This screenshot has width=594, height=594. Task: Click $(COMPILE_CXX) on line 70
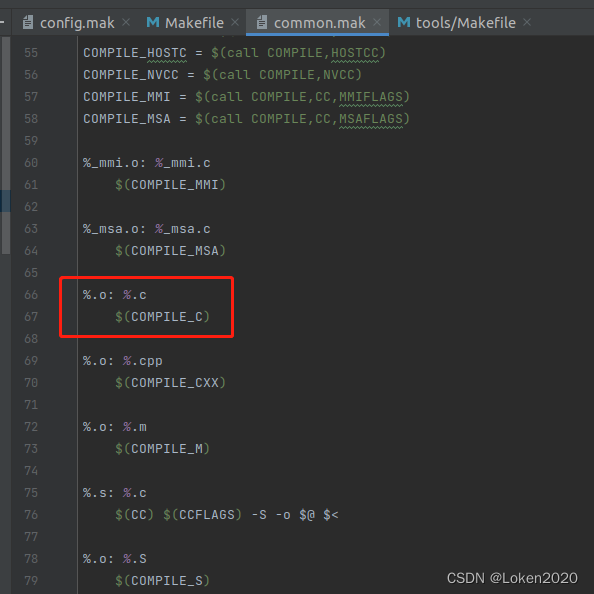(x=170, y=383)
